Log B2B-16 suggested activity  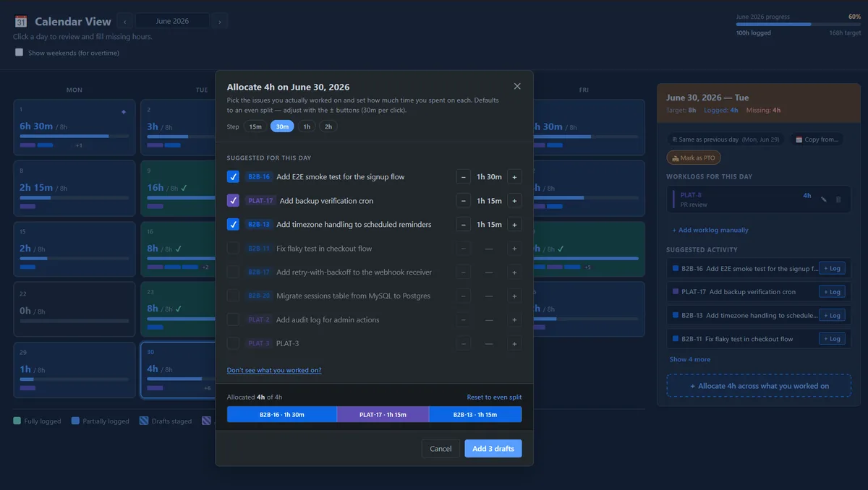click(832, 268)
